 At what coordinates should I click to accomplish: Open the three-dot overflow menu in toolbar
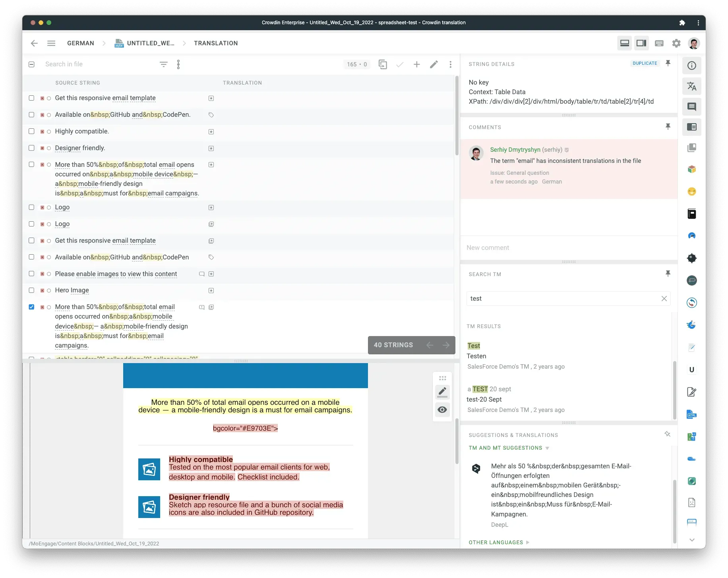pos(450,64)
